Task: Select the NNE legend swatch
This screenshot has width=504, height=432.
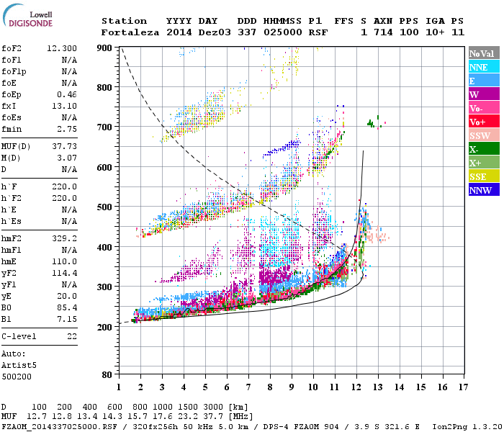Action: click(484, 66)
